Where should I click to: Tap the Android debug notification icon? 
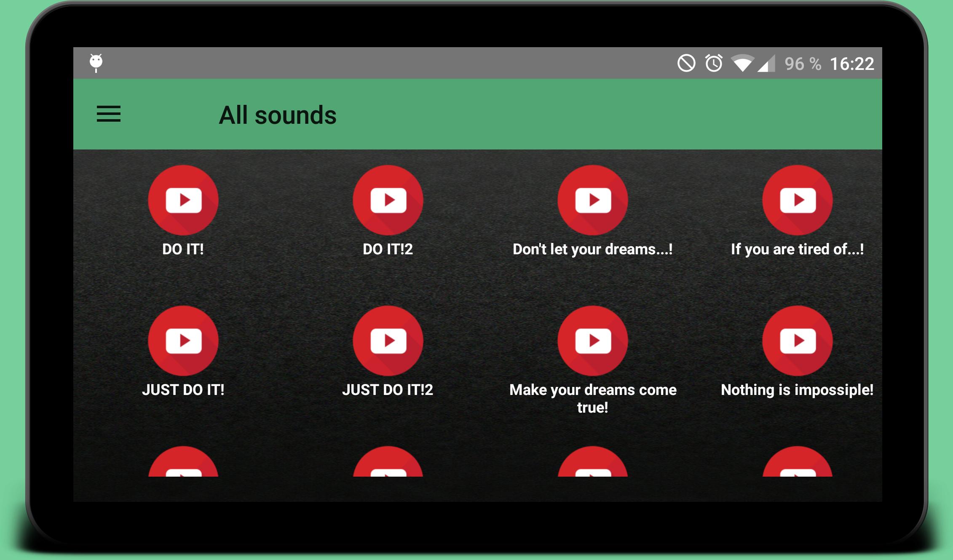tap(96, 63)
